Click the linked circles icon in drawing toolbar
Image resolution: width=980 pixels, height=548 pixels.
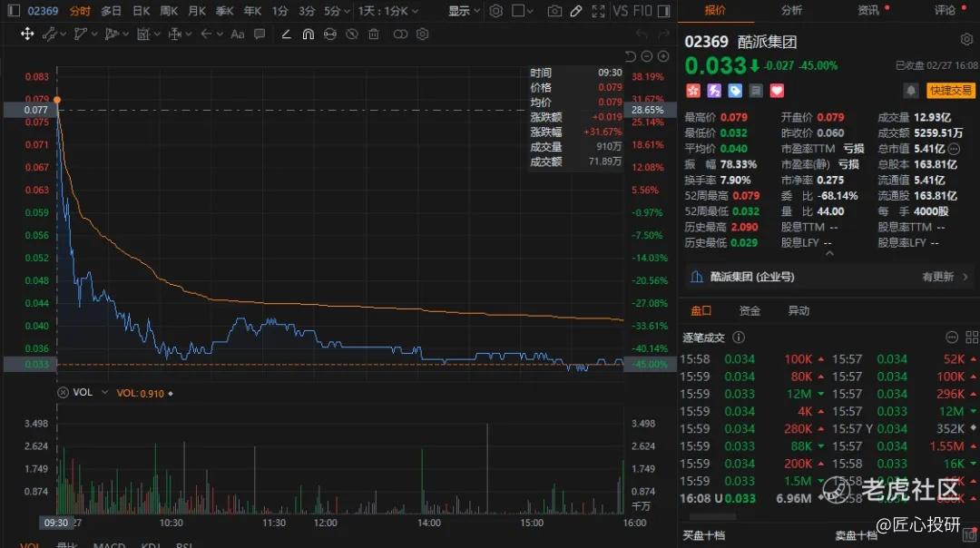pos(400,34)
